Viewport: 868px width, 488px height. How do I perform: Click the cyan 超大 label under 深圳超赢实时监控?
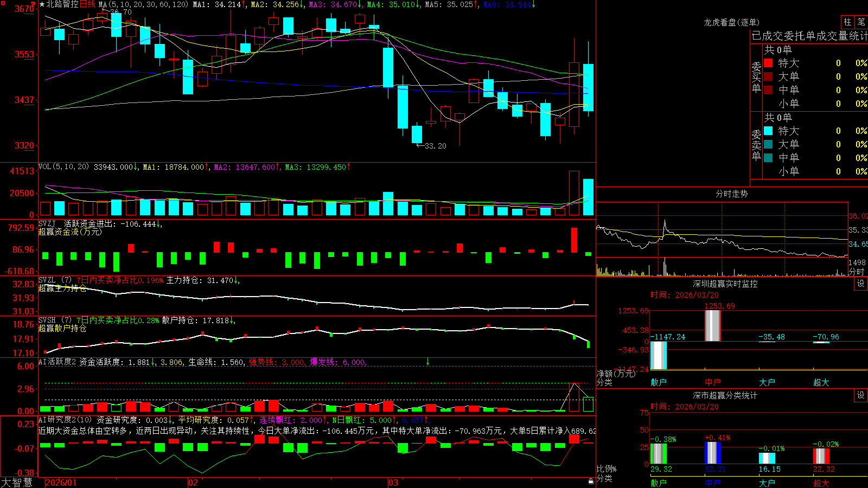tap(821, 382)
